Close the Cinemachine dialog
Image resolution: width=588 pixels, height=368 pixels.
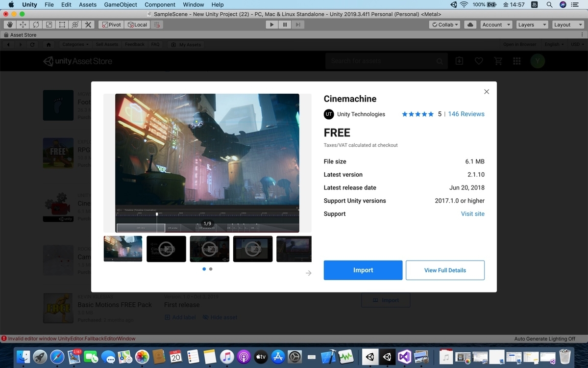click(487, 92)
